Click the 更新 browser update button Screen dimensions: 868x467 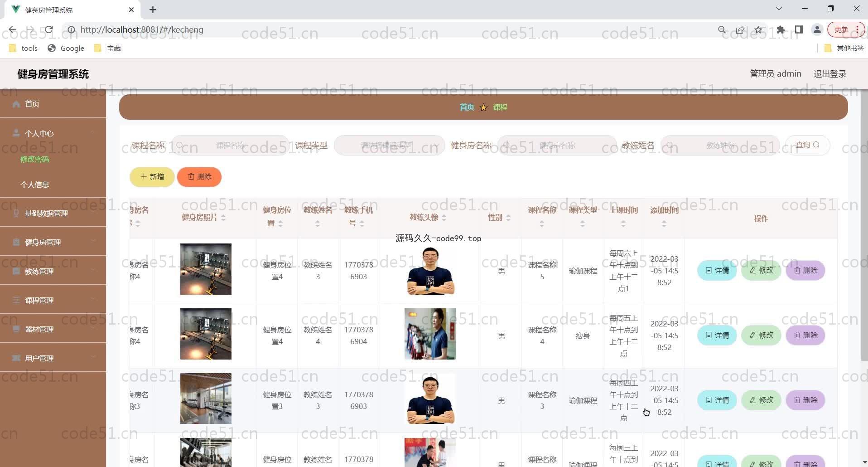pos(846,30)
